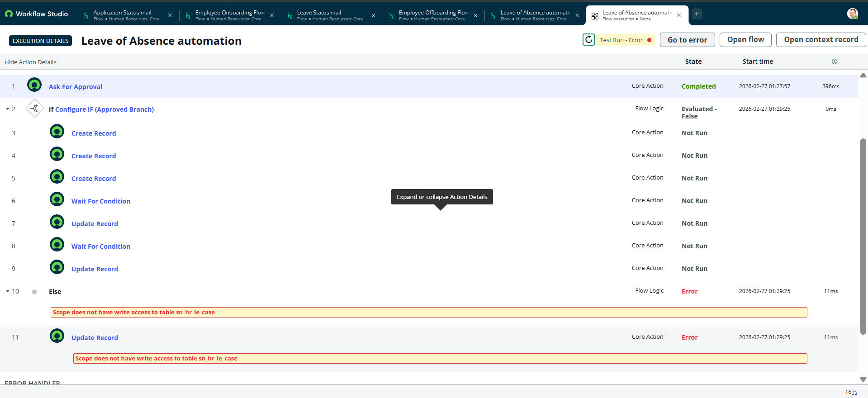Close the Leave Status mail tab
The height and width of the screenshot is (398, 868).
pos(374,15)
